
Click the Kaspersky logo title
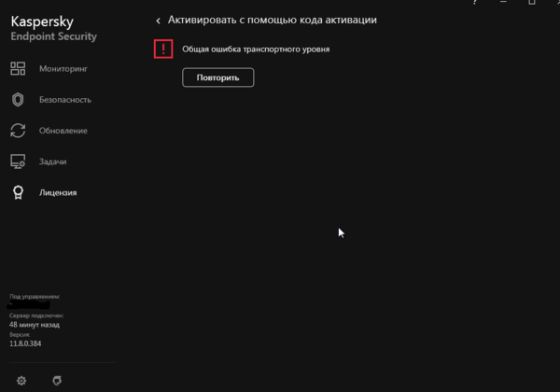pos(42,21)
